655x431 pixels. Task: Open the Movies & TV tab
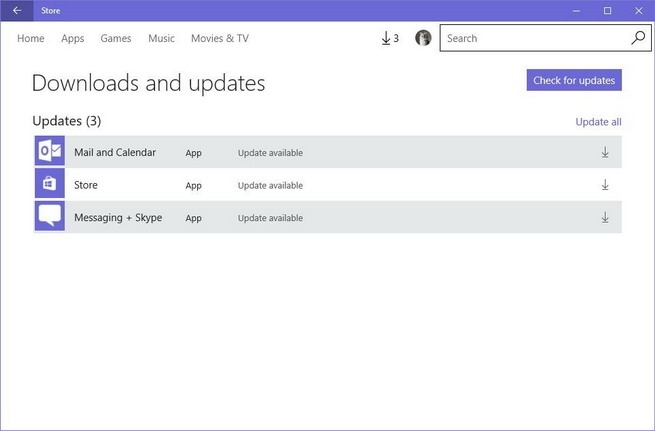click(x=220, y=38)
